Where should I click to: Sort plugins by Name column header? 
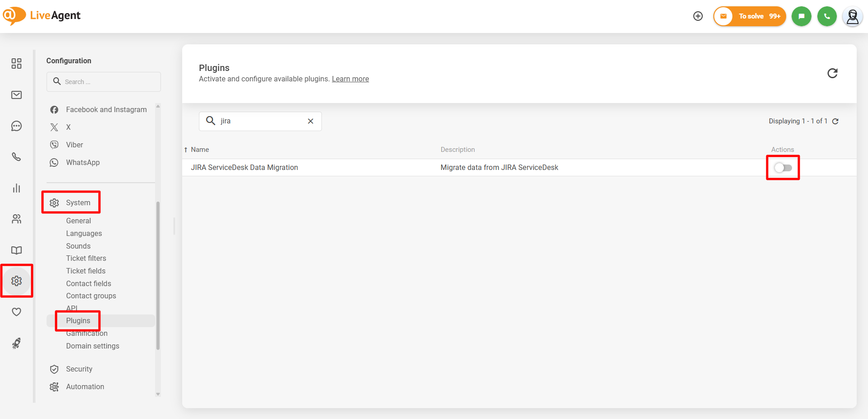click(199, 150)
